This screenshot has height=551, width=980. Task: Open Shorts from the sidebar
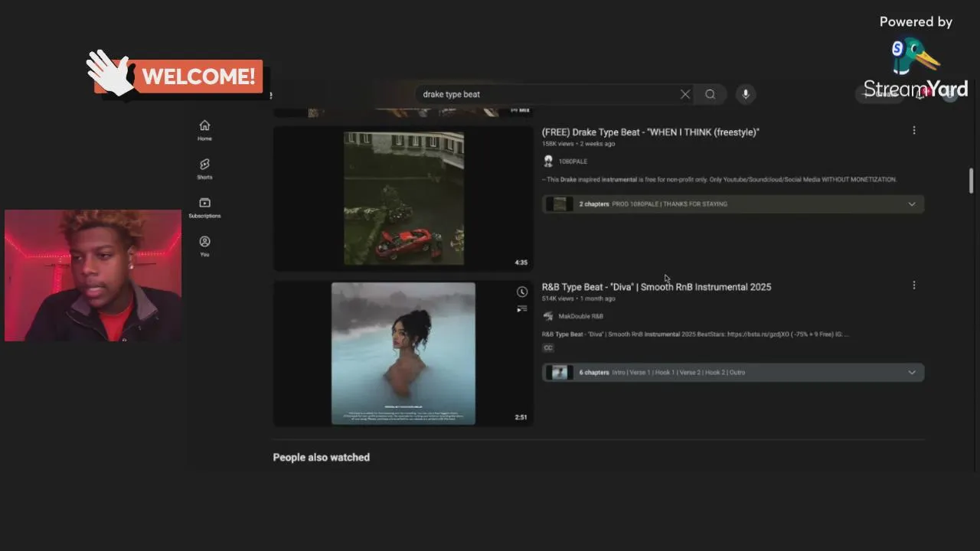204,168
